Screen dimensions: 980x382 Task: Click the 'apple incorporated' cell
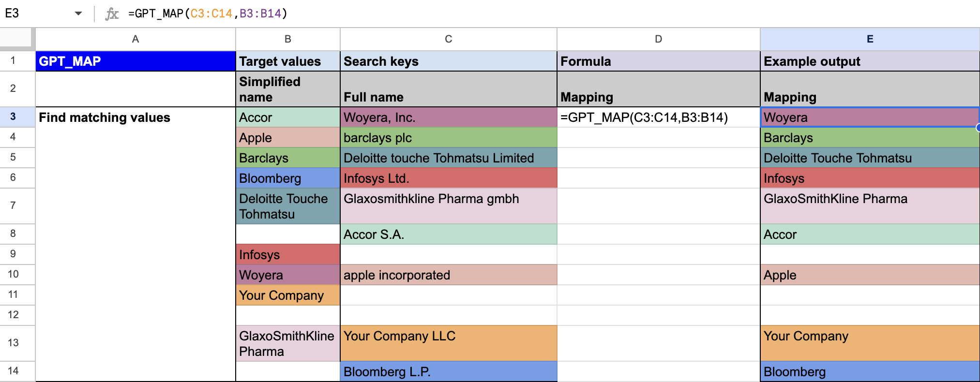point(449,275)
